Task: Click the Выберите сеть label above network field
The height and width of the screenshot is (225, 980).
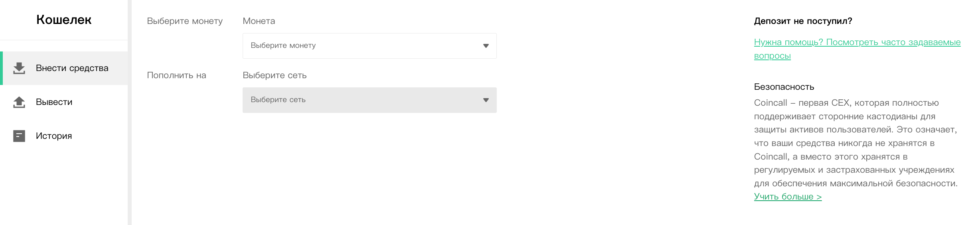Action: [x=275, y=75]
